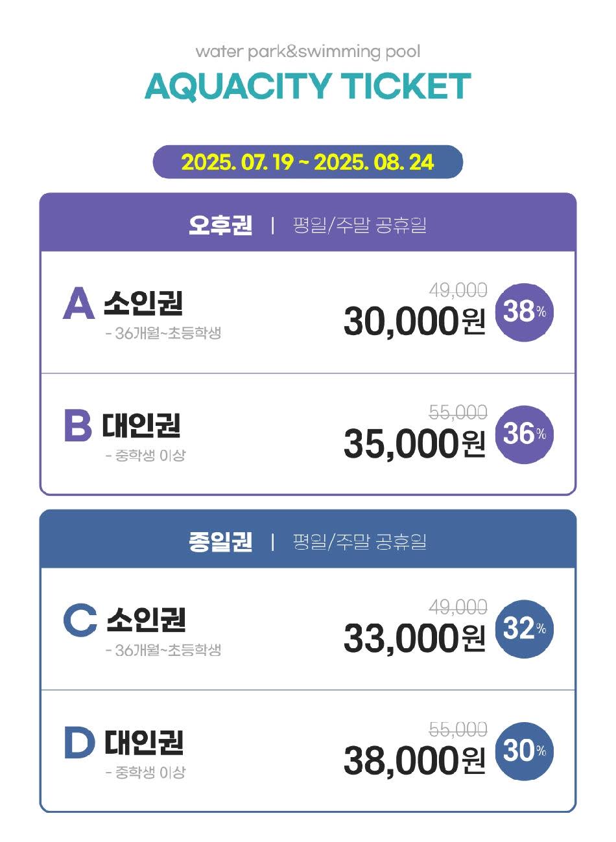The image size is (616, 842).
Task: Click the 32% discount badge
Action: 524,629
